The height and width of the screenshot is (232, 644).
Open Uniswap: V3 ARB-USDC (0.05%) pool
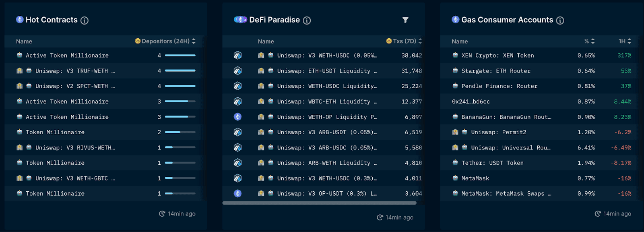point(327,148)
